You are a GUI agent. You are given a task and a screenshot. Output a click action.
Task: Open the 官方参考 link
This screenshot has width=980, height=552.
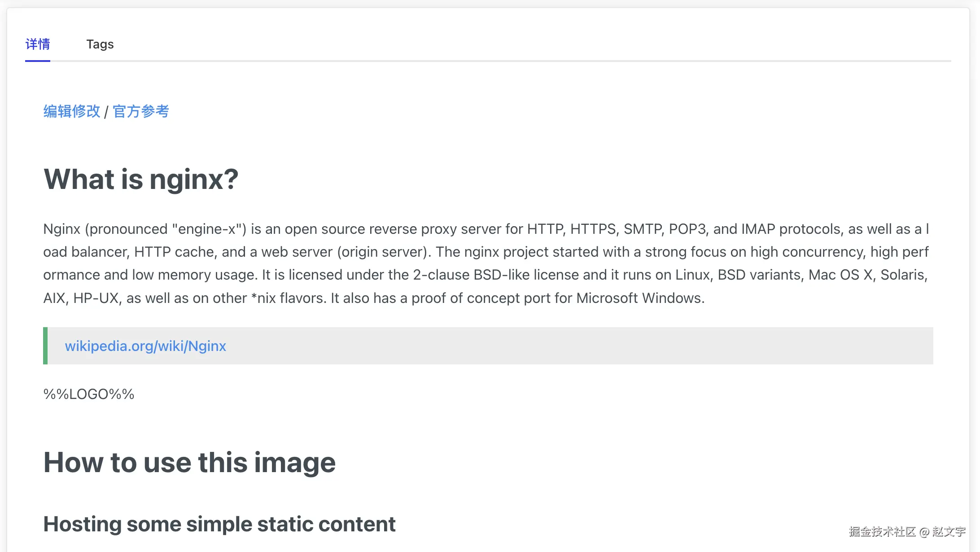coord(140,111)
